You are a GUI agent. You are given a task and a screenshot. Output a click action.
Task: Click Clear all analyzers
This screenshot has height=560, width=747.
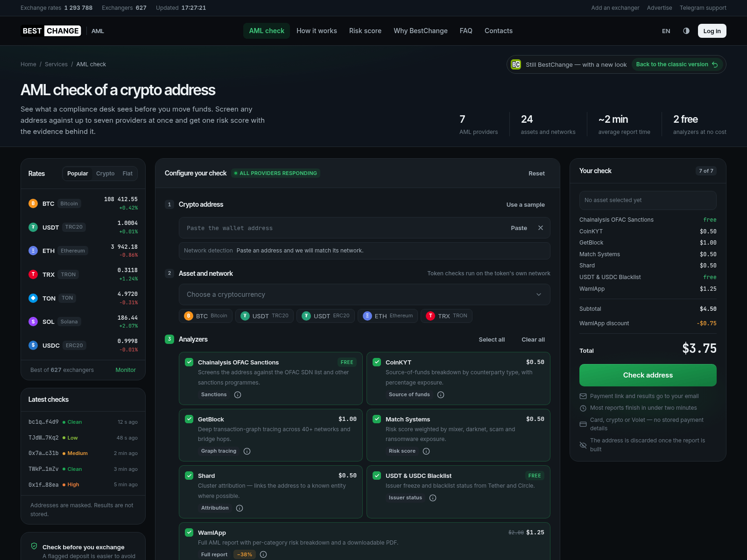click(533, 339)
